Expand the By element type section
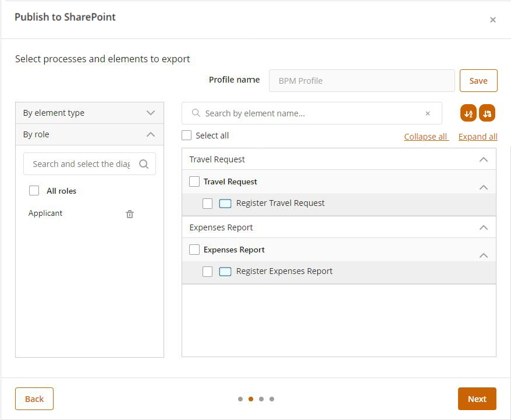Screen dimensions: 511x420 point(151,113)
